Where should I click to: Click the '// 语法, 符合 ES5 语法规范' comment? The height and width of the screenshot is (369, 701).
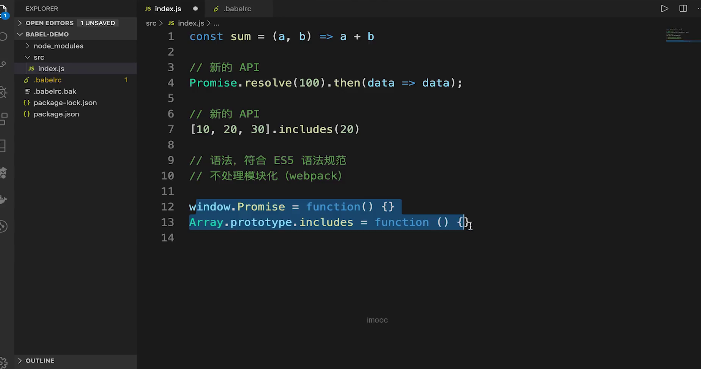268,160
